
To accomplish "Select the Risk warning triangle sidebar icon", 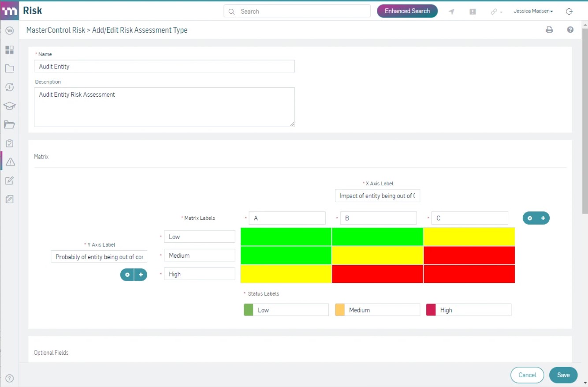I will (x=9, y=161).
